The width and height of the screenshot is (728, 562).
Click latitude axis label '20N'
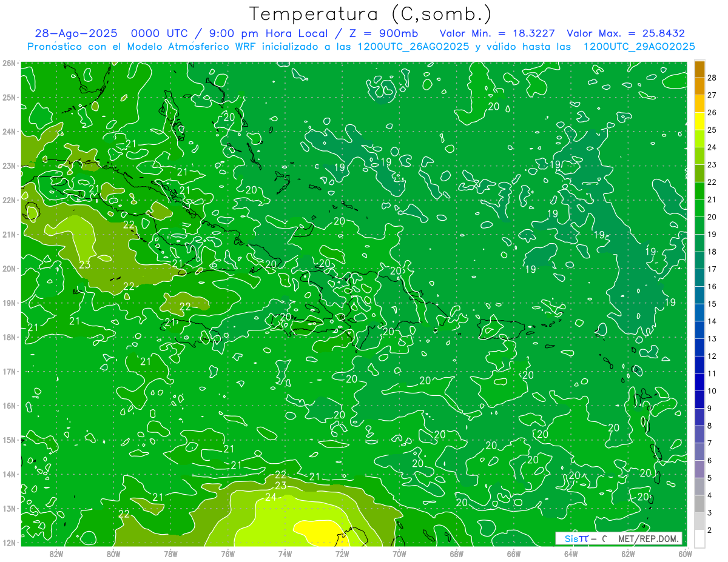[x=8, y=269]
